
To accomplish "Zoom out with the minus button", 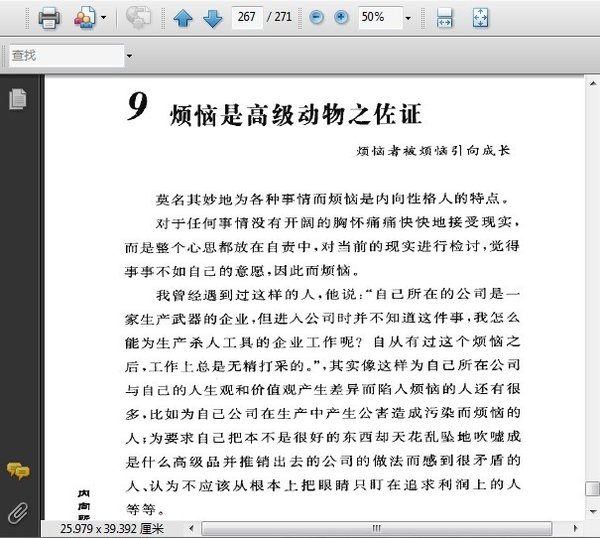I will click(x=316, y=17).
